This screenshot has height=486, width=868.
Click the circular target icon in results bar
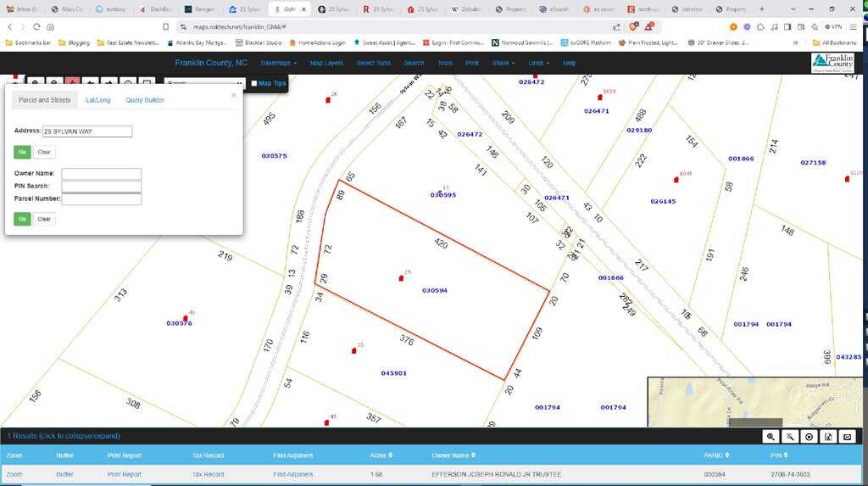(810, 436)
